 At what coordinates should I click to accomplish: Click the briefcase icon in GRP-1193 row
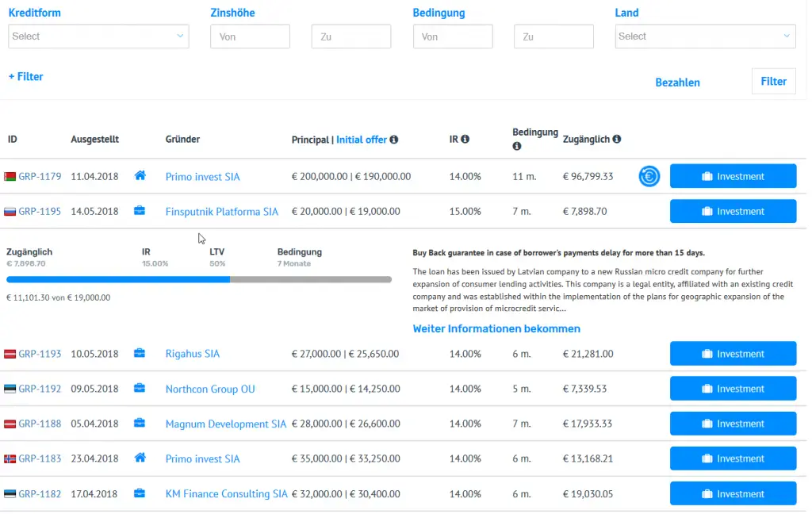pyautogui.click(x=140, y=354)
